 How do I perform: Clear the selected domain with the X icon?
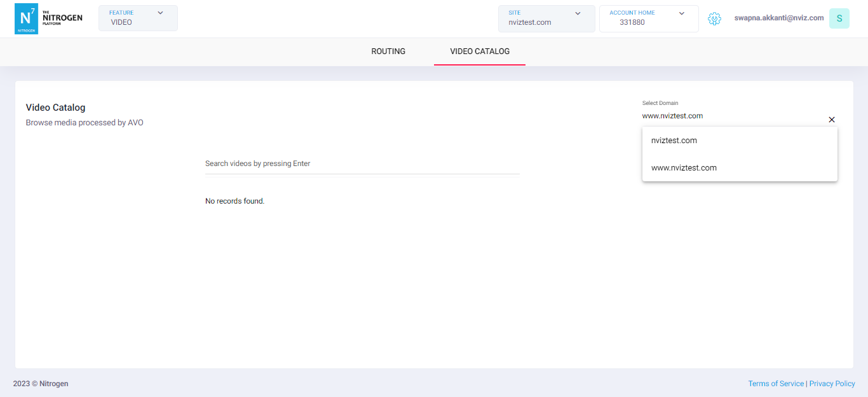click(x=831, y=120)
